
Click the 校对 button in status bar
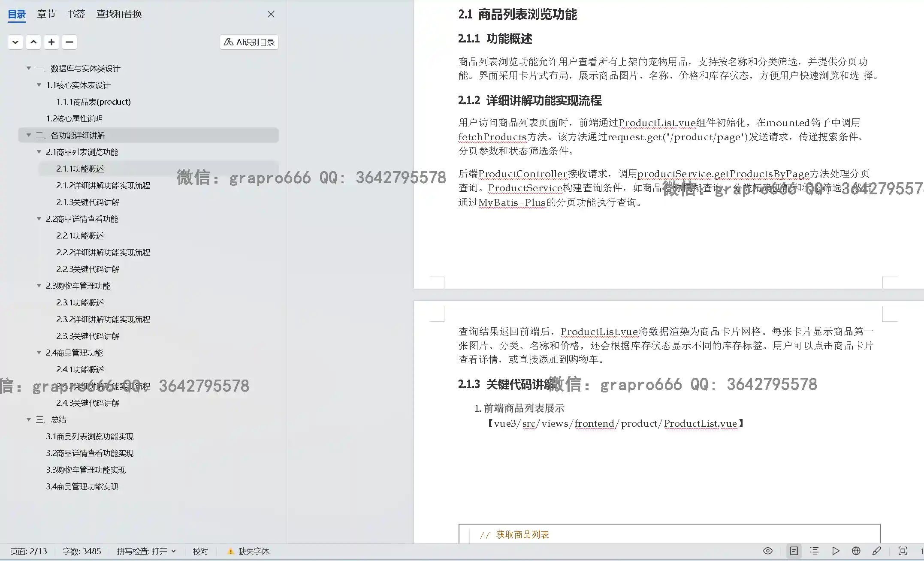[200, 551]
